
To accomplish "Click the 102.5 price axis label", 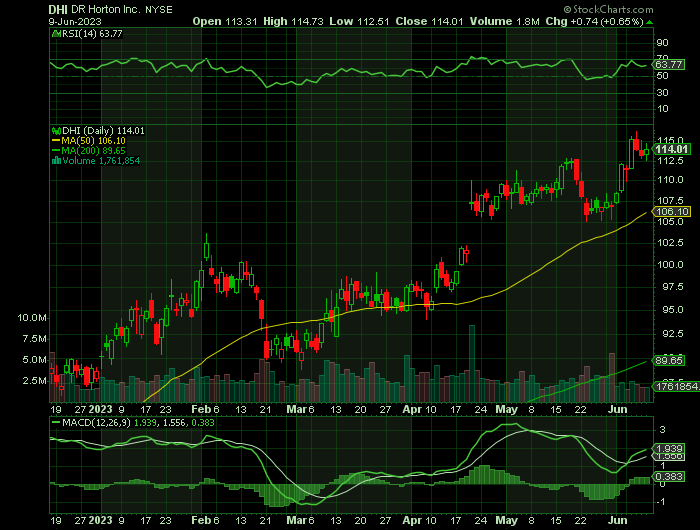I will pos(671,243).
